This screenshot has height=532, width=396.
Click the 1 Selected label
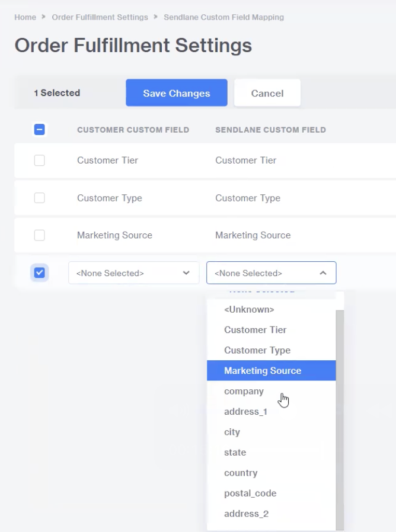57,93
